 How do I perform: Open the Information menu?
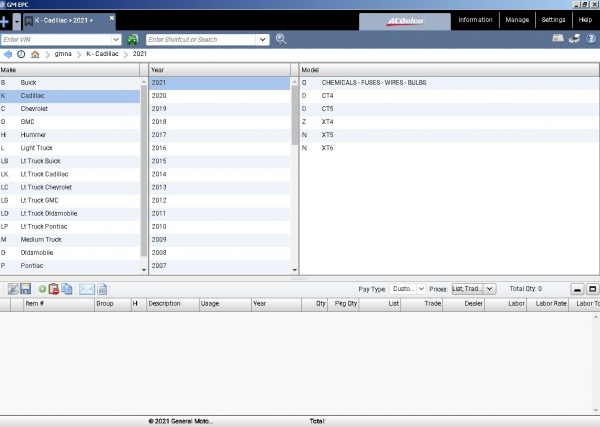475,20
